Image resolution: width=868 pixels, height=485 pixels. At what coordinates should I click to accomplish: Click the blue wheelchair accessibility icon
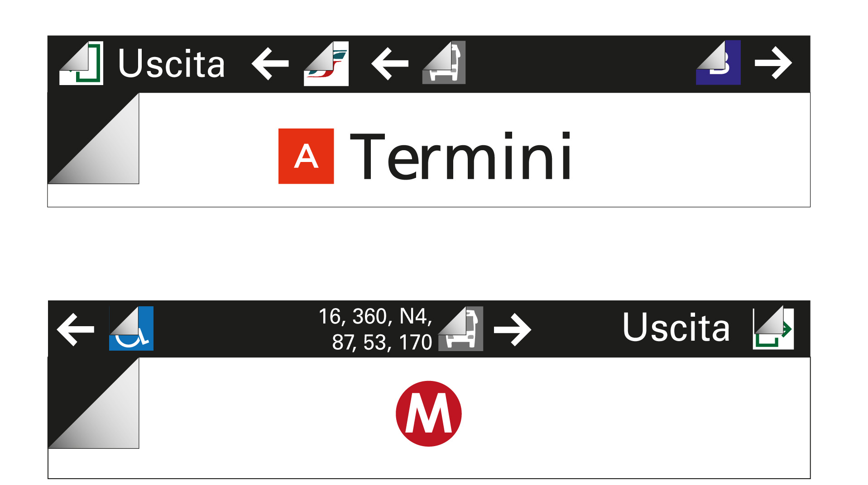click(x=131, y=328)
